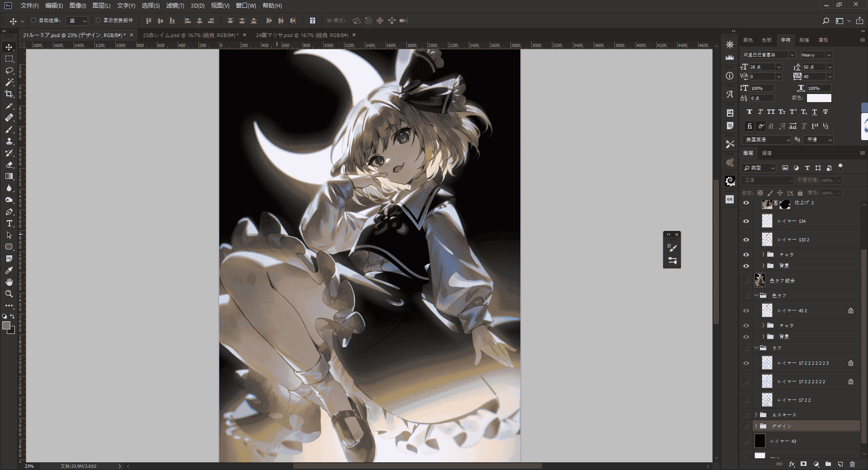The height and width of the screenshot is (470, 868).
Task: Click the faux bold T style button
Action: pyautogui.click(x=750, y=112)
